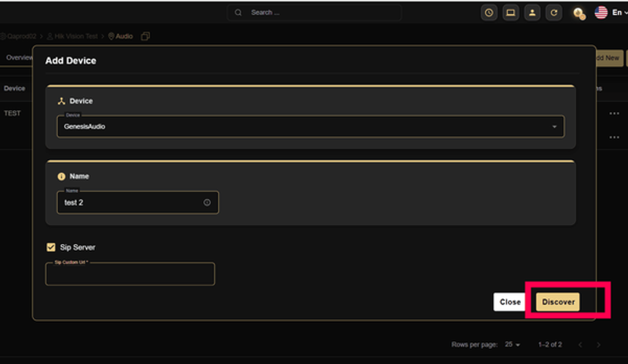Open the second row three-dot menu
Image resolution: width=628 pixels, height=364 pixels.
(614, 137)
